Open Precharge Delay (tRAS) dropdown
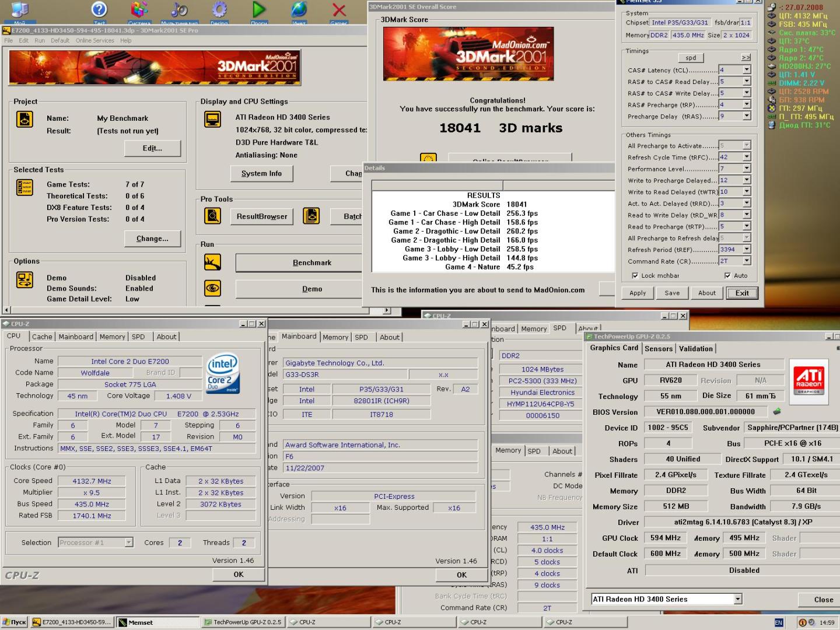The width and height of the screenshot is (840, 630). tap(747, 116)
